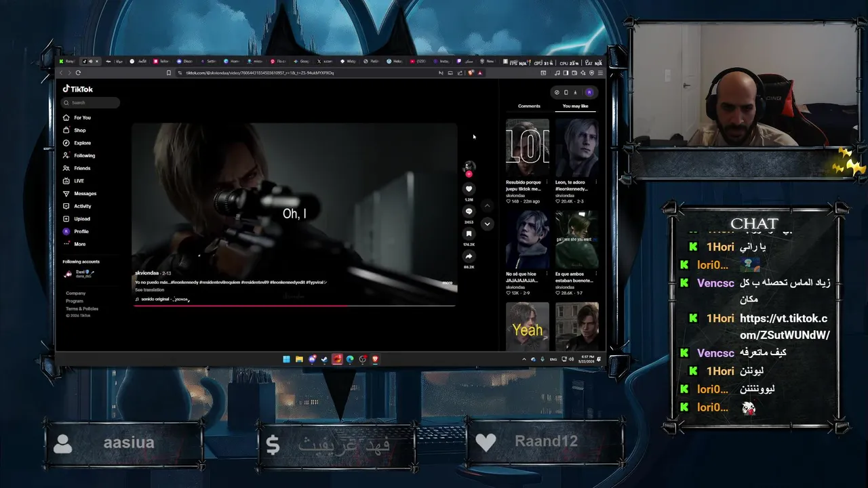Image resolution: width=868 pixels, height=488 pixels.
Task: Switch to the Discord browser tab
Action: (185, 61)
